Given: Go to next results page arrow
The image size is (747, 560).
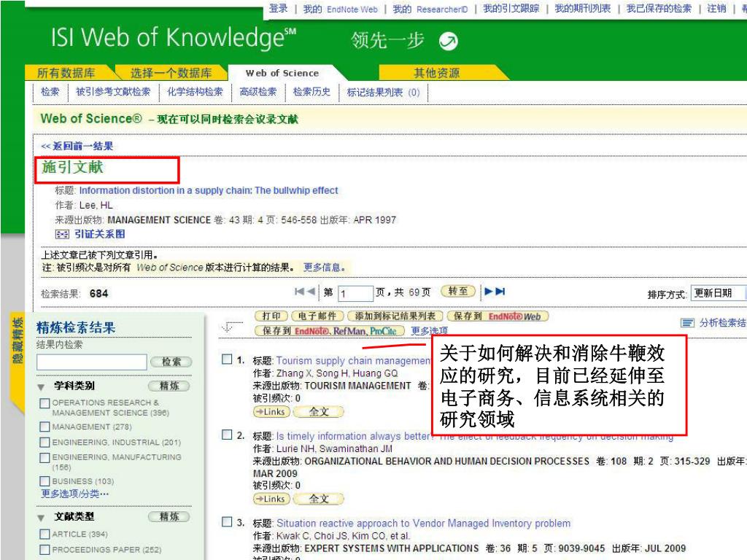Looking at the screenshot, I should [x=489, y=291].
